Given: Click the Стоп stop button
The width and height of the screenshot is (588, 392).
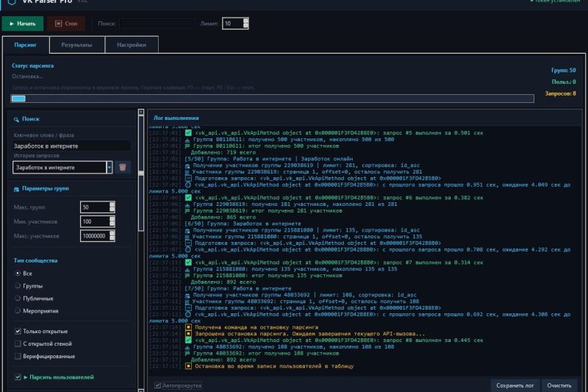Looking at the screenshot, I should click(x=66, y=24).
